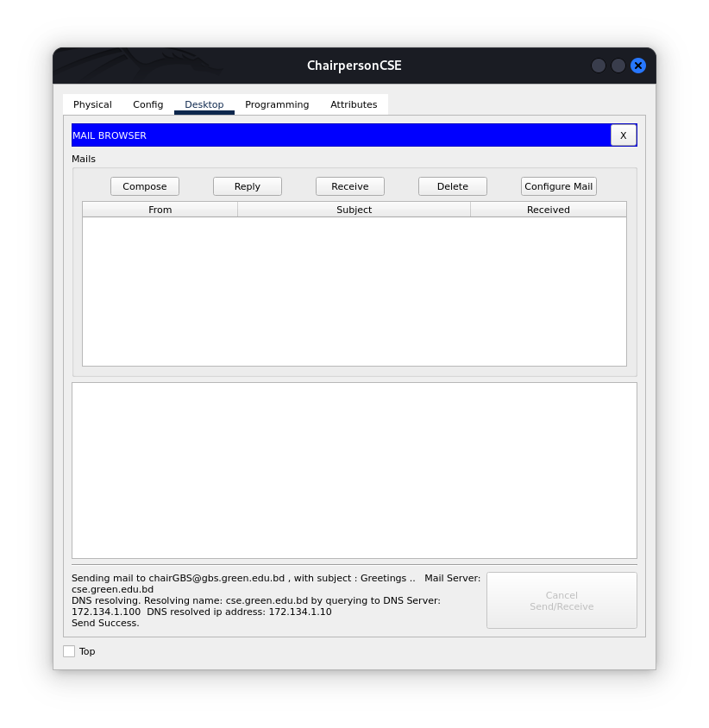709x728 pixels.
Task: Open Configure Mail settings
Action: (x=558, y=186)
